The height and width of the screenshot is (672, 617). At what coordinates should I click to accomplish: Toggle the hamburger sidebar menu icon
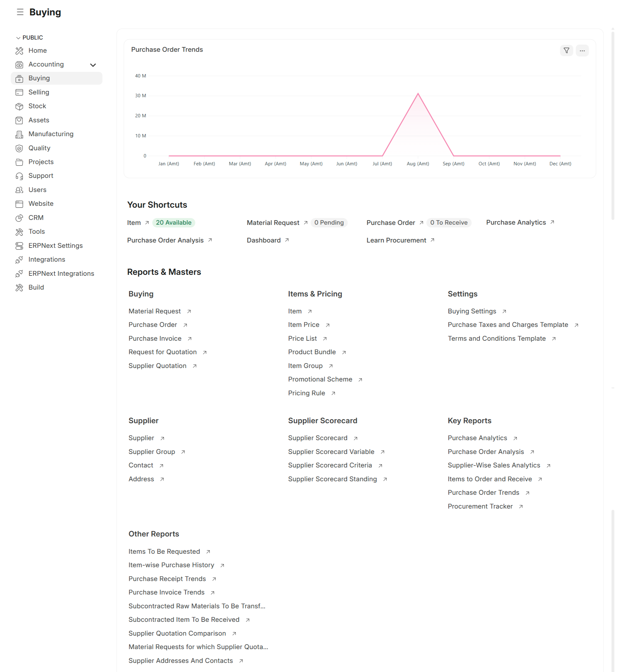pyautogui.click(x=20, y=12)
